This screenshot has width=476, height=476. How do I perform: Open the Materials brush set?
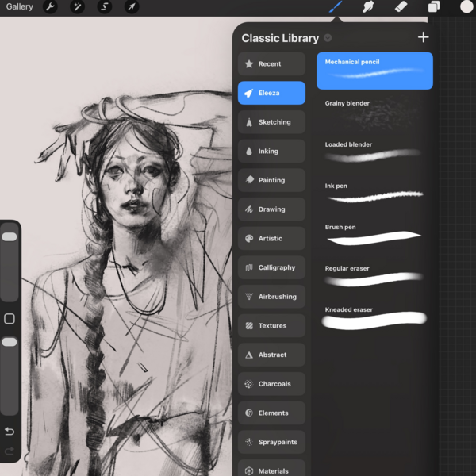pos(271,468)
